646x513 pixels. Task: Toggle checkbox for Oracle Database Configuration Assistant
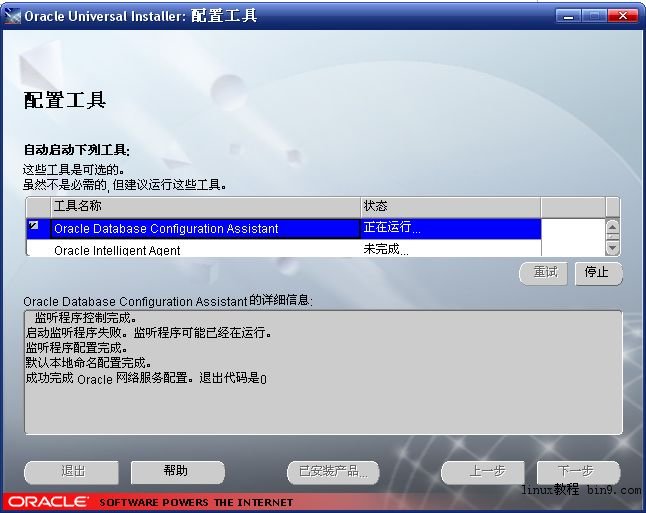pyautogui.click(x=33, y=225)
